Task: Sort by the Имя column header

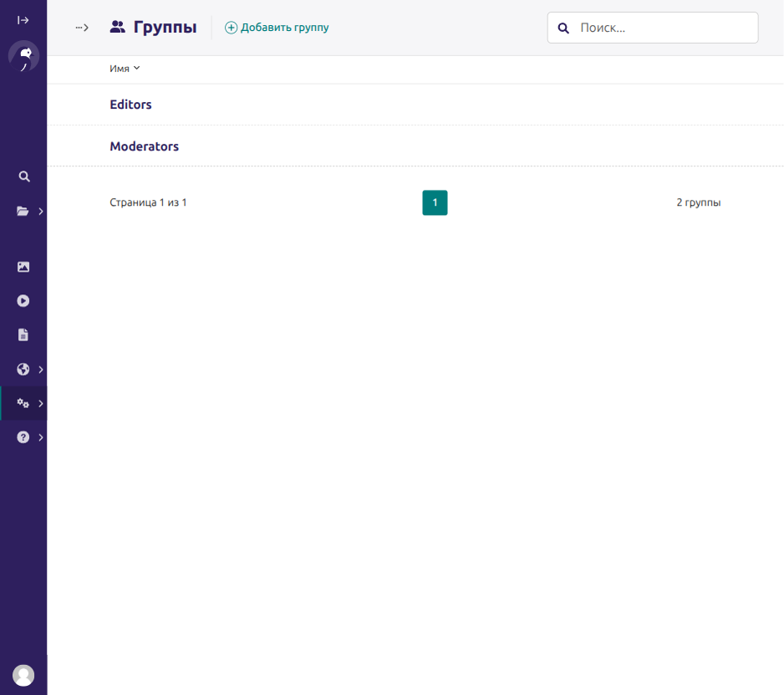Action: click(x=125, y=69)
